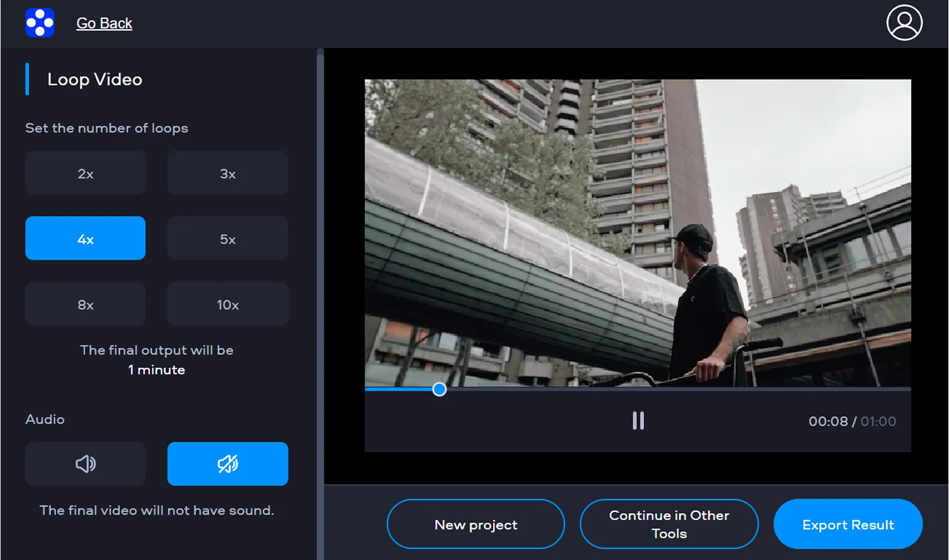Open the user profile account icon
This screenshot has width=949, height=560.
tap(904, 23)
